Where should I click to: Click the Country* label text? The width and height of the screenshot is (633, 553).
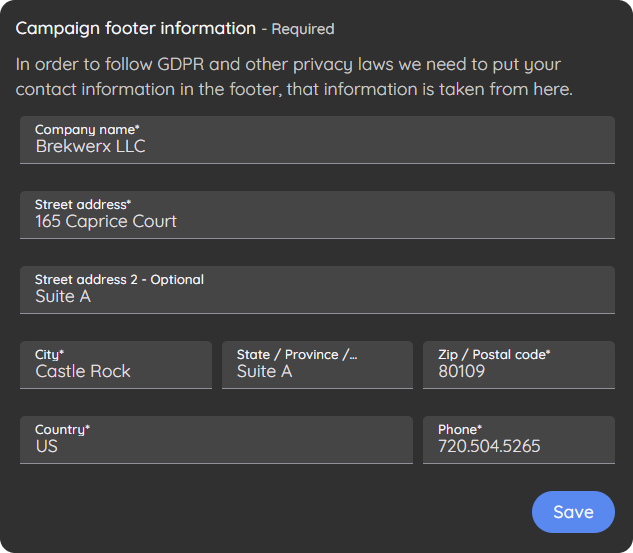tap(63, 429)
